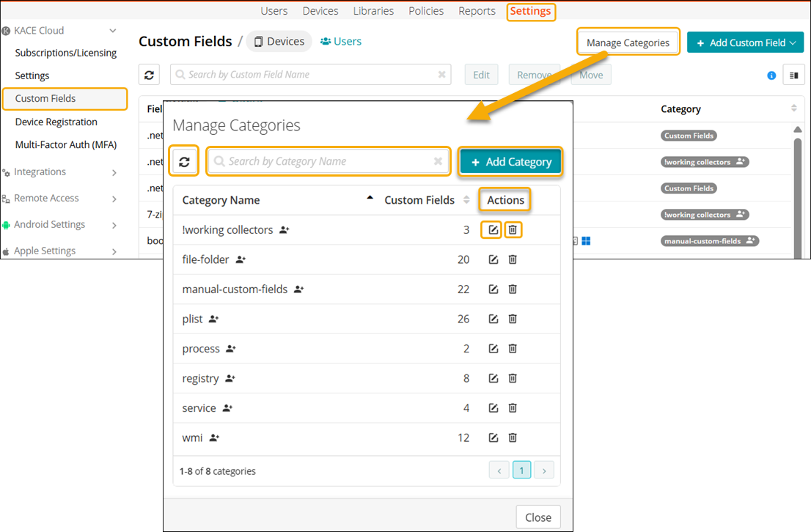Delete the file-folder category via trash icon
The height and width of the screenshot is (532, 811).
(513, 259)
